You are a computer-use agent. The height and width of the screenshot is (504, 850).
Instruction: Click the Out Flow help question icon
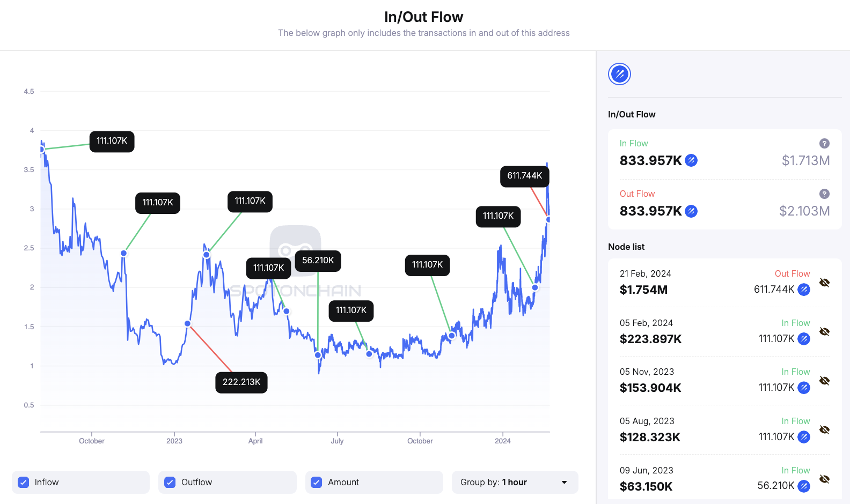824,194
